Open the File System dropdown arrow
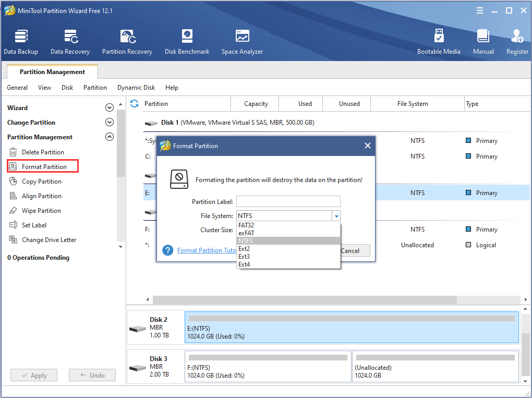 (x=336, y=216)
